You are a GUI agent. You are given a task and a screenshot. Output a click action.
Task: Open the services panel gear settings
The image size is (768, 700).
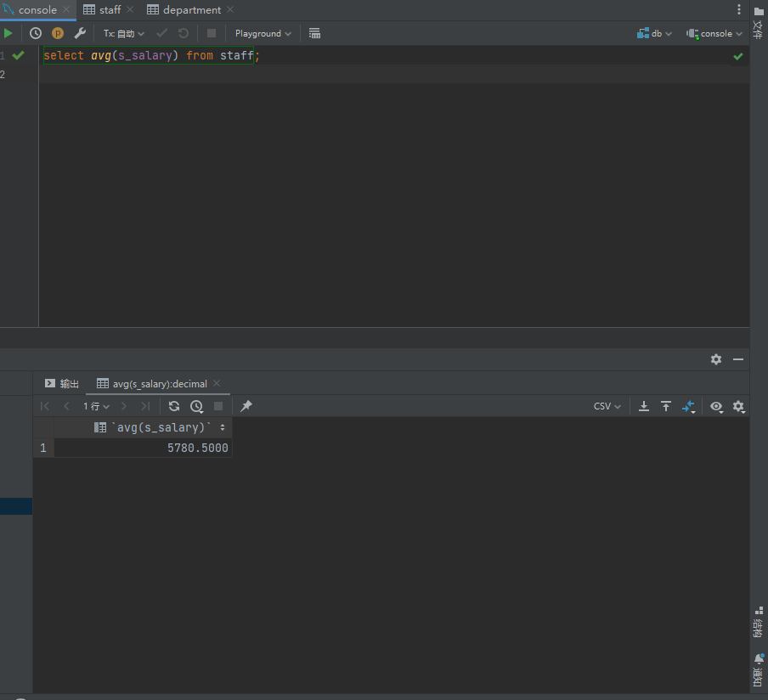tap(716, 359)
